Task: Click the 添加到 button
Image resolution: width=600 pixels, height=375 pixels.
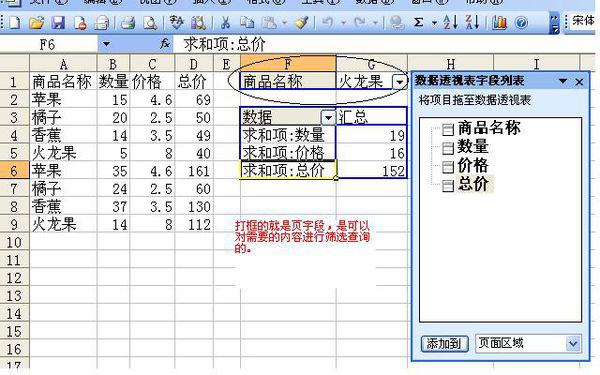Action: 445,344
